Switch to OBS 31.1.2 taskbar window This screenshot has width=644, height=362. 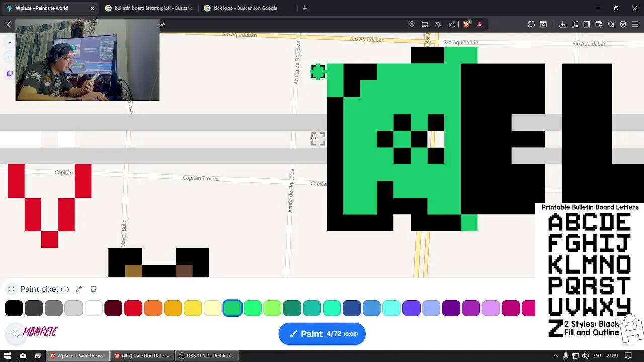(x=206, y=356)
